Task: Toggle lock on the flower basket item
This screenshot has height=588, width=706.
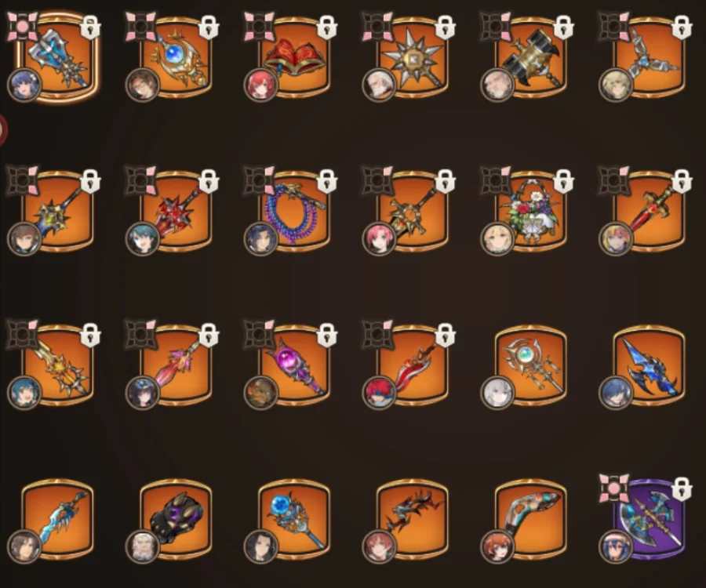Action: pos(563,181)
